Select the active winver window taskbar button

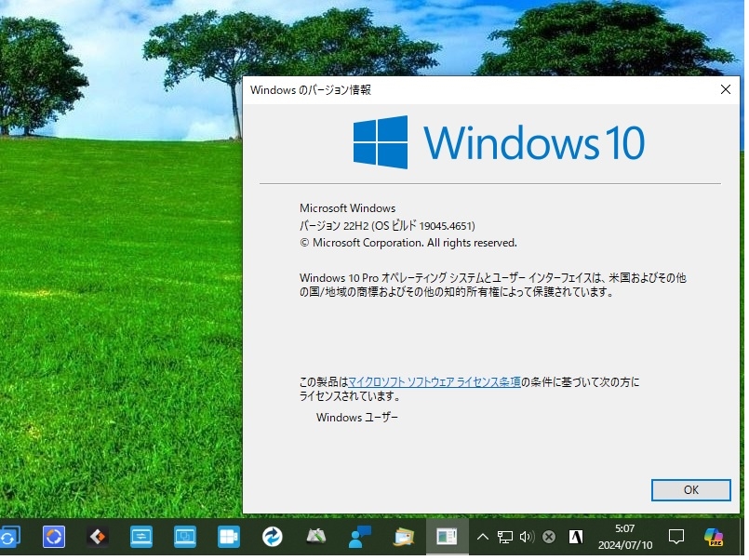448,537
